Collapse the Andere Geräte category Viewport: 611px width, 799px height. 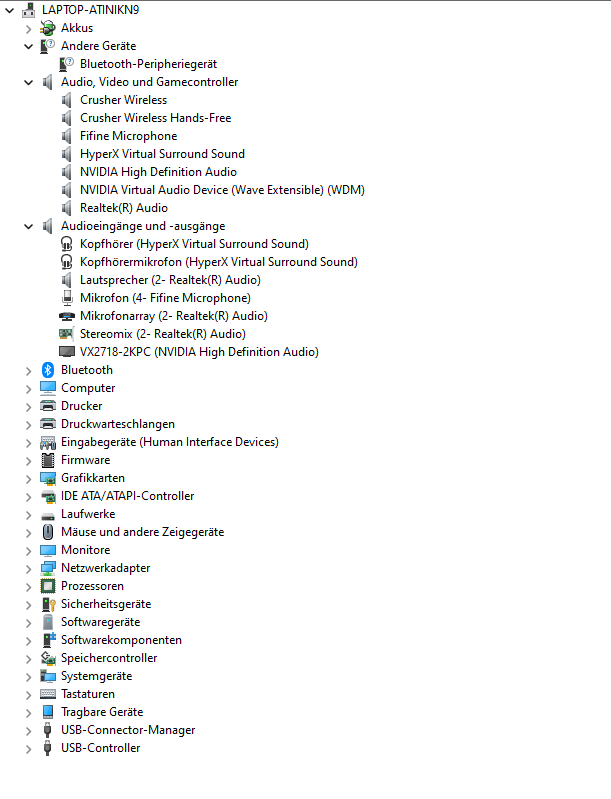coord(29,46)
